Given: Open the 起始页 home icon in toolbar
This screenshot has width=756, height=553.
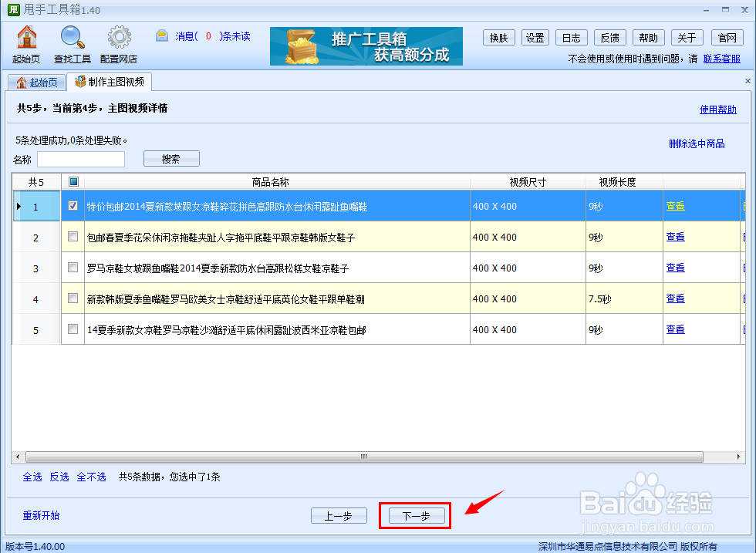Looking at the screenshot, I should (26, 45).
